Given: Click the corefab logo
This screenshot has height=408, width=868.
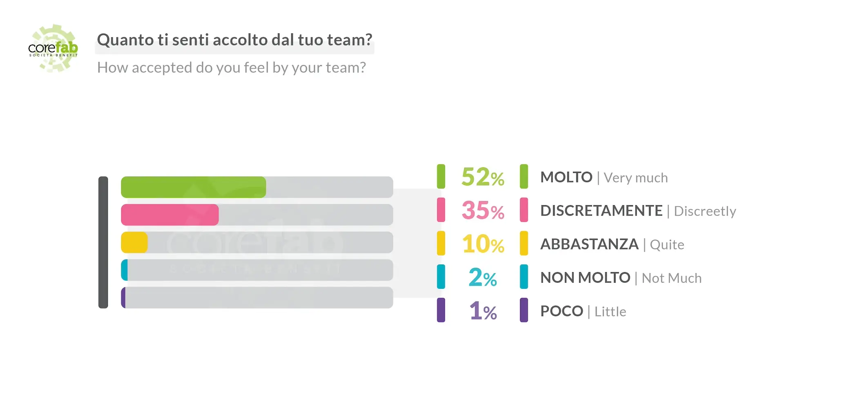Looking at the screenshot, I should coord(53,48).
